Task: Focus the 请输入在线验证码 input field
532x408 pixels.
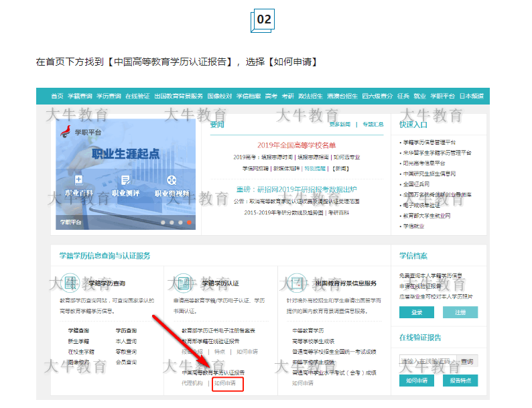Action: point(428,362)
